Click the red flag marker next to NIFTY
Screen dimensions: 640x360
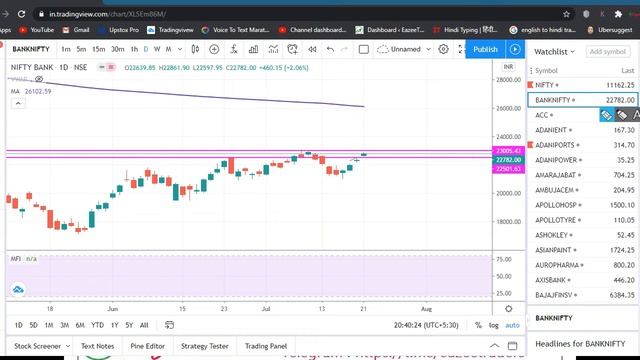(x=530, y=85)
